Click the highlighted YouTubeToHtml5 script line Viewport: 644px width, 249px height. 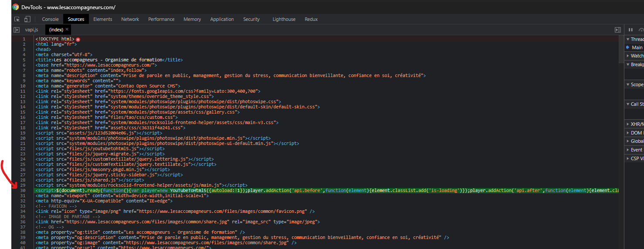click(x=327, y=190)
